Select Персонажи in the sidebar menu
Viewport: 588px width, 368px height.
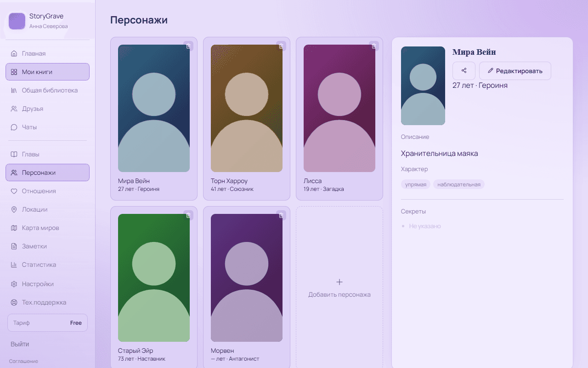(47, 172)
